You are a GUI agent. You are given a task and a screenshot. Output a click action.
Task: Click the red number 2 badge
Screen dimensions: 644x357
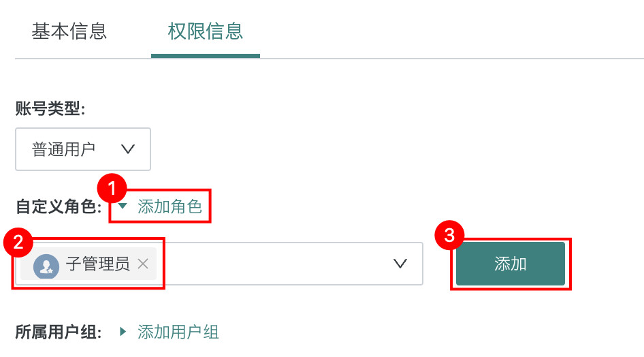(19, 241)
